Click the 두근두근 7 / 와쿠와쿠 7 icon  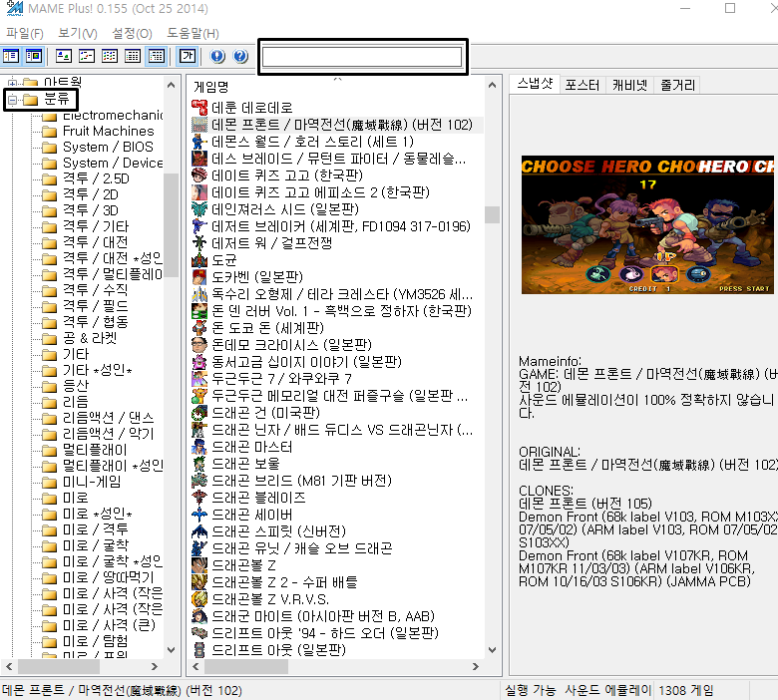pyautogui.click(x=199, y=379)
